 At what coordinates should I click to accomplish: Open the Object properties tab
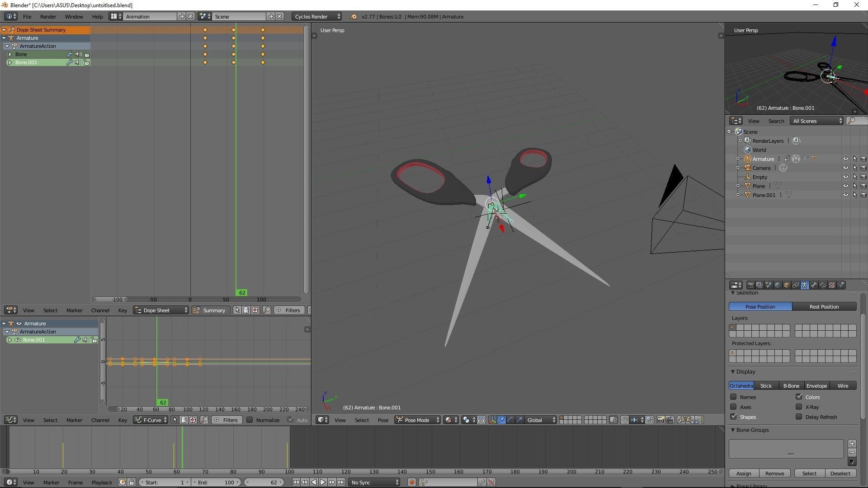[787, 285]
